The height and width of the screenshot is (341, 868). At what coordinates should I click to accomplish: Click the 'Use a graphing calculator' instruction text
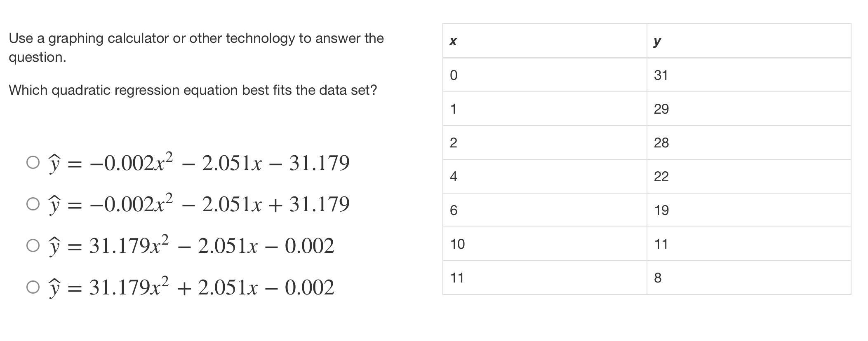196,47
